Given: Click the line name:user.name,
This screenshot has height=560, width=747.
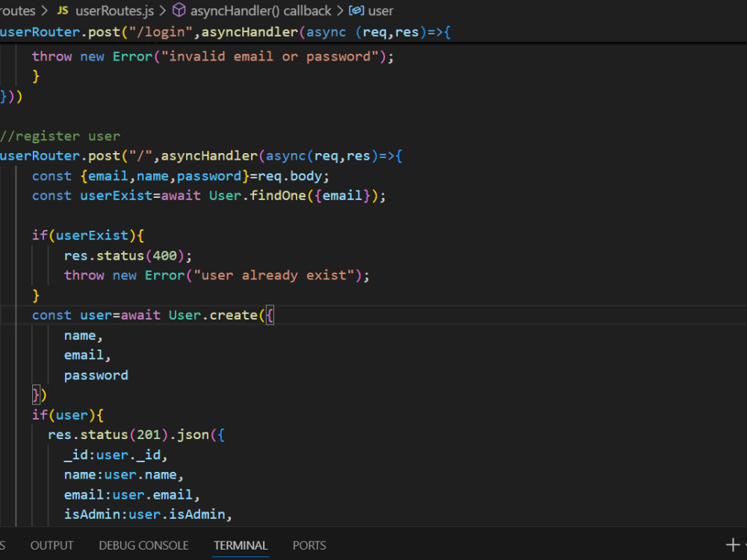Looking at the screenshot, I should click(124, 475).
